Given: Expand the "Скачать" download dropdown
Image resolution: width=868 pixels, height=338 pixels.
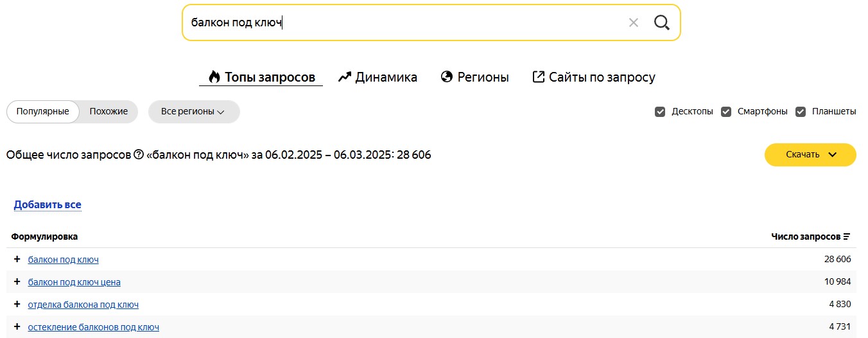Looking at the screenshot, I should click(x=810, y=155).
